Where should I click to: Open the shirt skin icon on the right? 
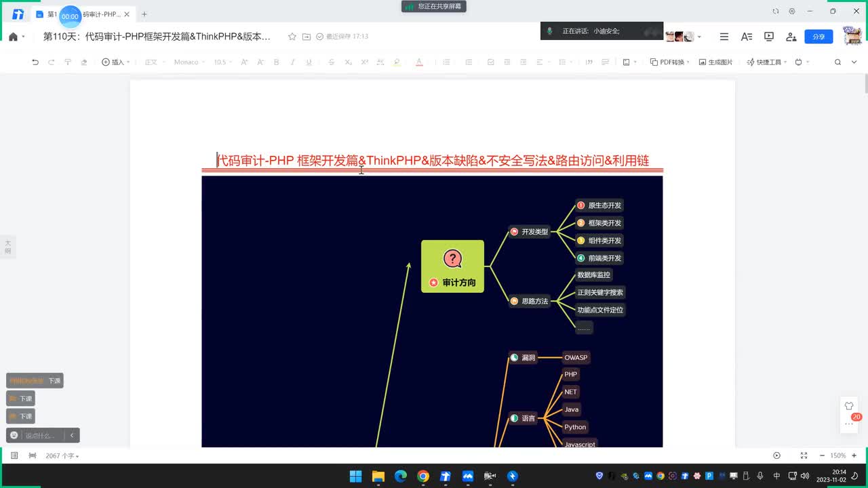[x=848, y=406]
